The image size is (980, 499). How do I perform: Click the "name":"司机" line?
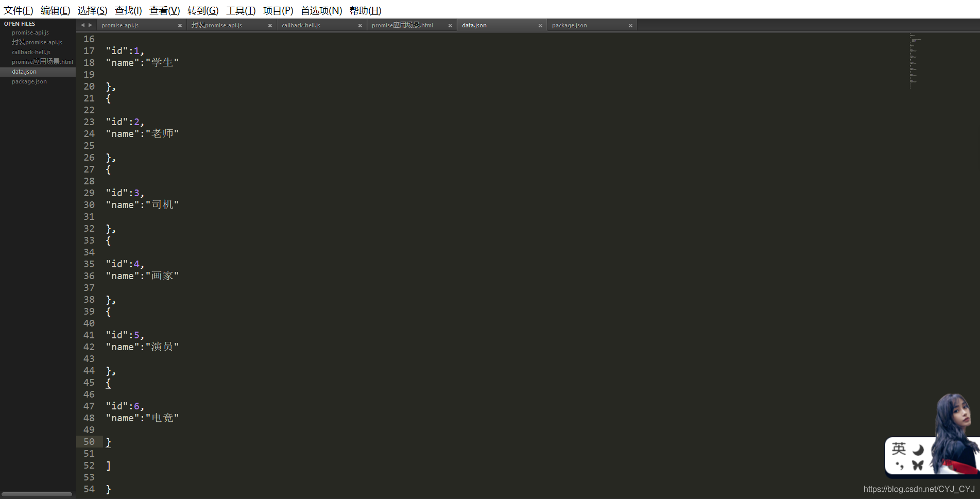pyautogui.click(x=142, y=205)
